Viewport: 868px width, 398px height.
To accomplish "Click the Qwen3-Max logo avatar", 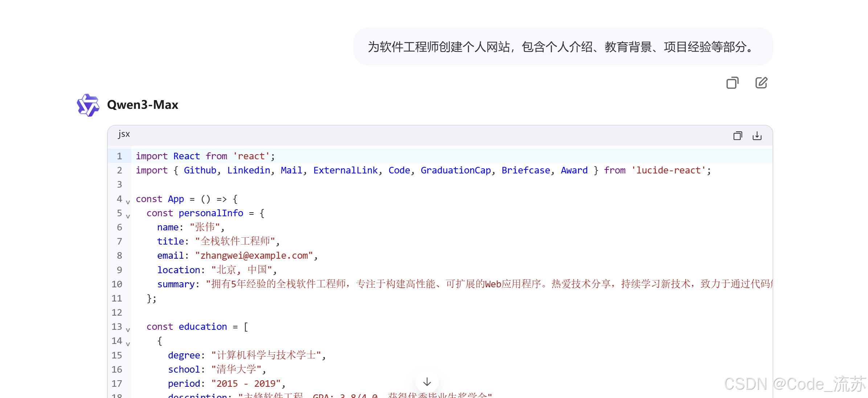I will [x=88, y=105].
